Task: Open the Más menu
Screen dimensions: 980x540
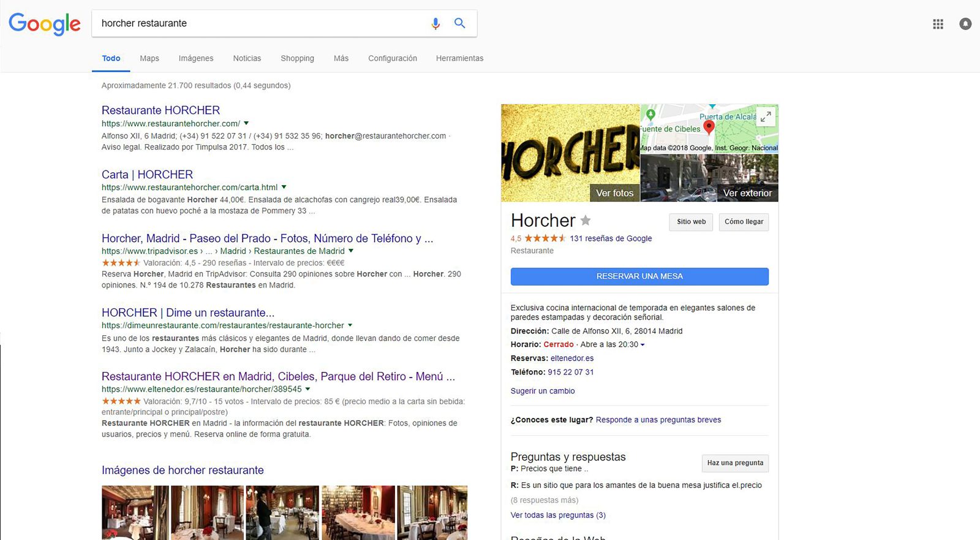Action: (x=341, y=58)
